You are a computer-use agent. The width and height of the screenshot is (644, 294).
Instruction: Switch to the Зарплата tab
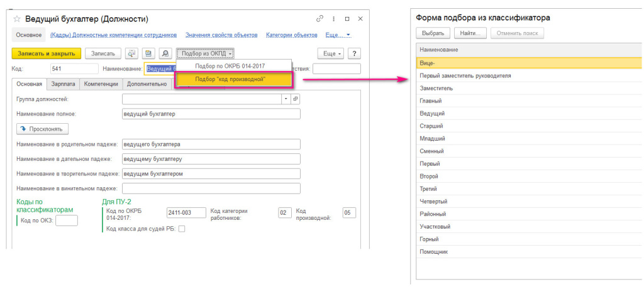[64, 83]
